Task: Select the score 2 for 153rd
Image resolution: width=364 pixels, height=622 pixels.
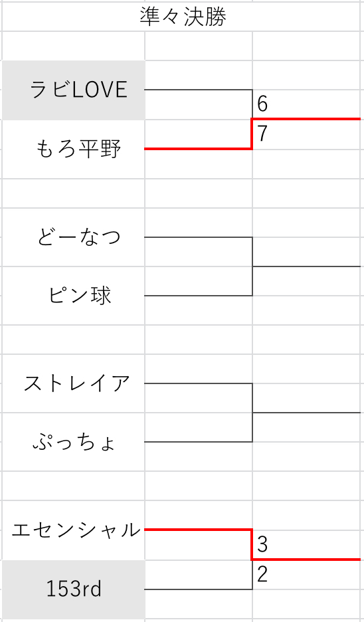Action: point(262,574)
